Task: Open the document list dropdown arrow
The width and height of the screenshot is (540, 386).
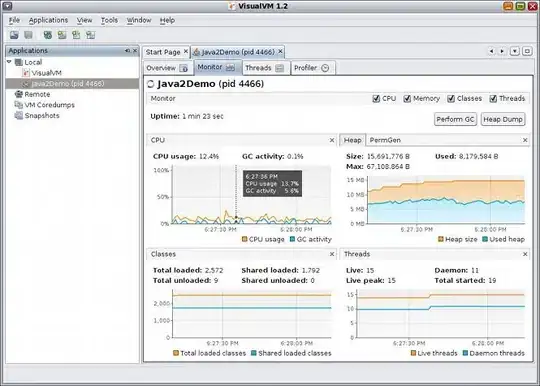Action: [x=515, y=51]
